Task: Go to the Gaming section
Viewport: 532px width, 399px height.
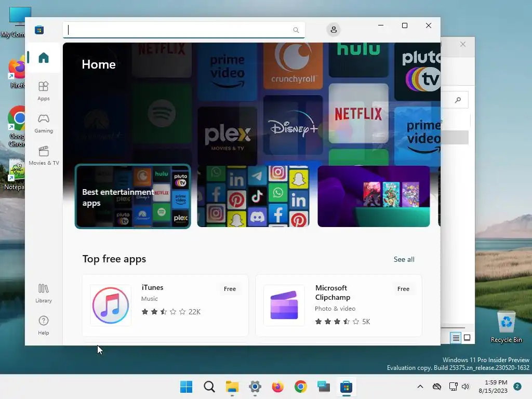Action: click(44, 124)
